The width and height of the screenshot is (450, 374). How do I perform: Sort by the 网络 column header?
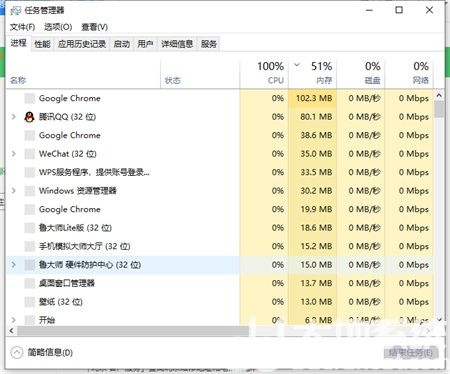[409, 74]
